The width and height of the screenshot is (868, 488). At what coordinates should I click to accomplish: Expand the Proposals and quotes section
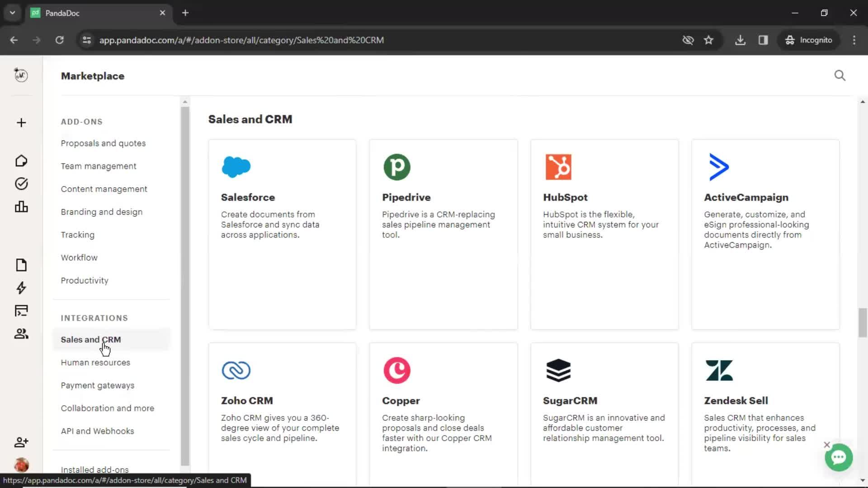103,143
